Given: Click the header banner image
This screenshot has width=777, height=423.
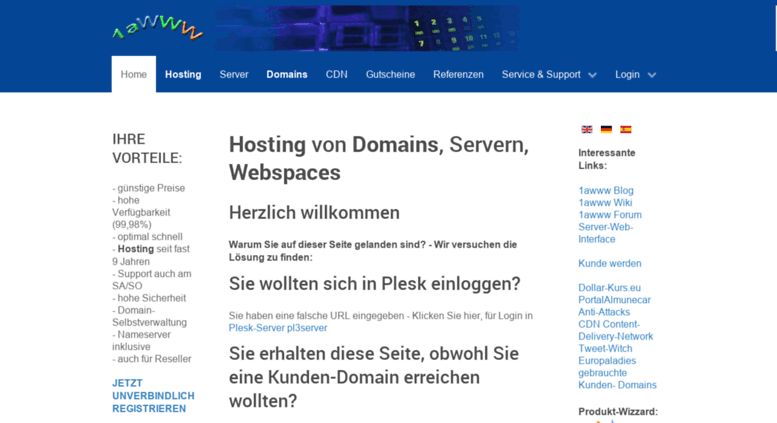Looking at the screenshot, I should pyautogui.click(x=367, y=28).
